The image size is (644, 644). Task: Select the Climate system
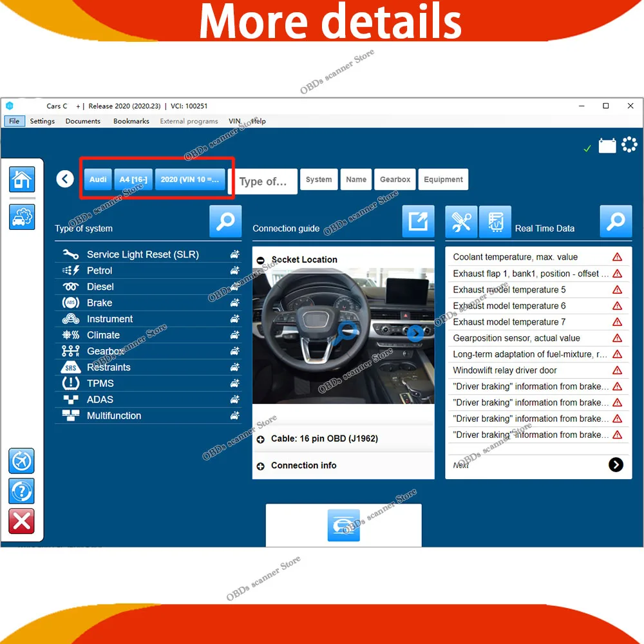pyautogui.click(x=148, y=335)
